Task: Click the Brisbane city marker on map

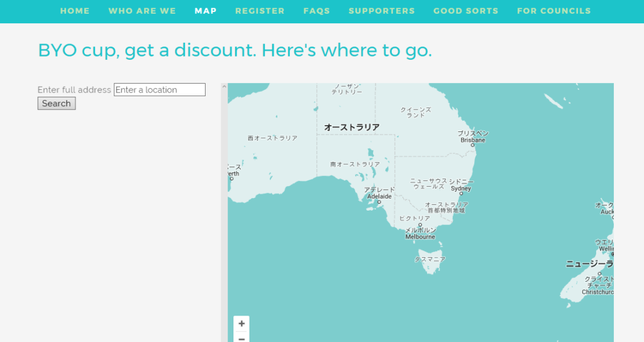Action: 473,145
